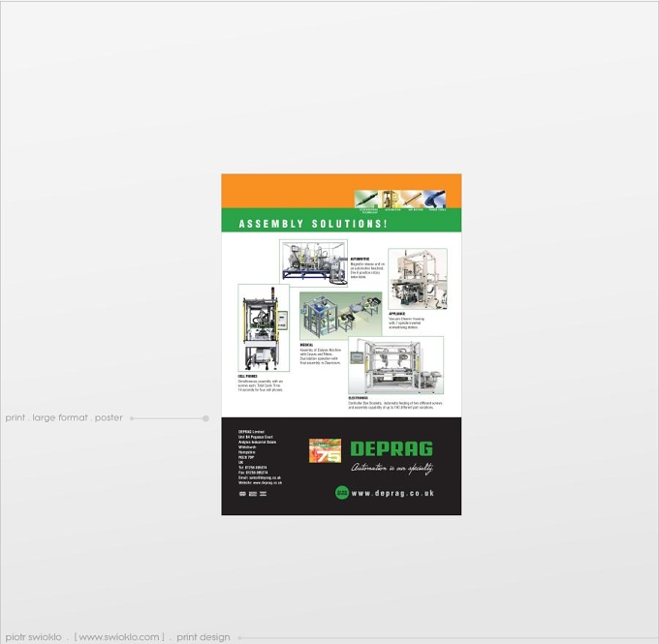Click the air motor product image in the header
This screenshot has width=659, height=644.
tap(412, 199)
